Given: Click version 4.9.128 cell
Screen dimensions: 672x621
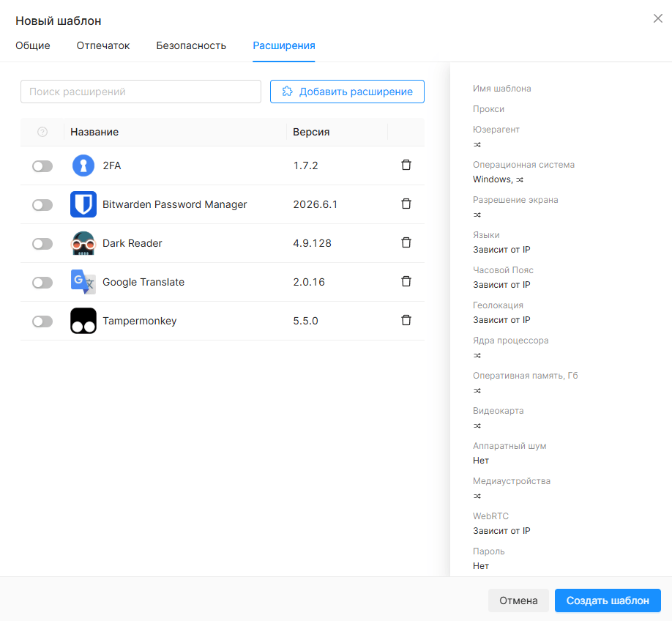Looking at the screenshot, I should pyautogui.click(x=313, y=243).
